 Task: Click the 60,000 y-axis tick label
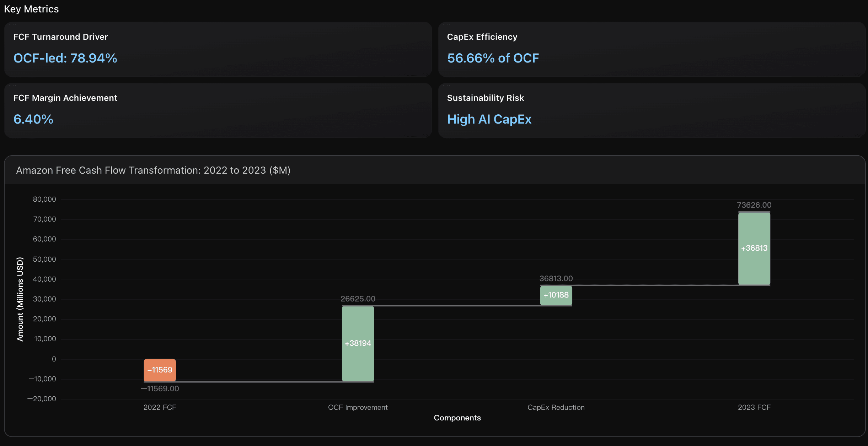44,239
